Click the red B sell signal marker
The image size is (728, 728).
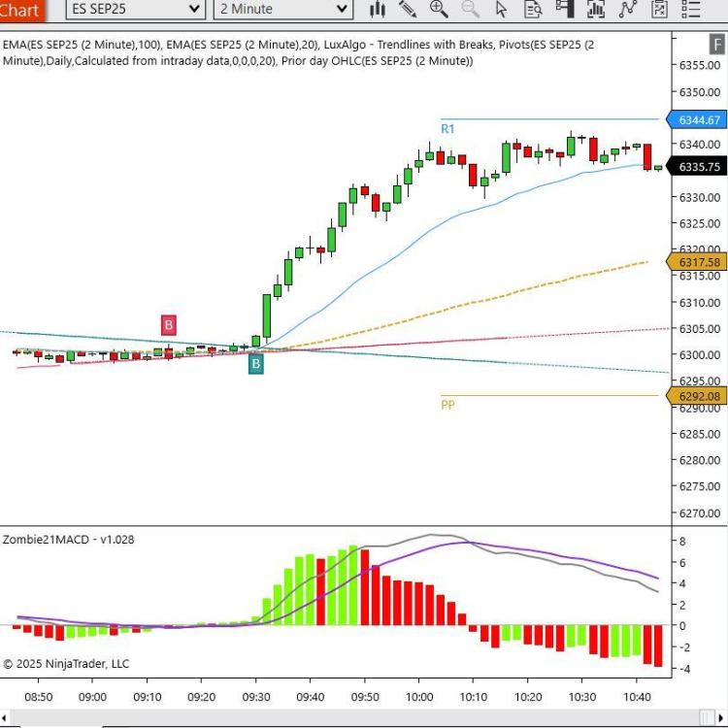coord(169,325)
